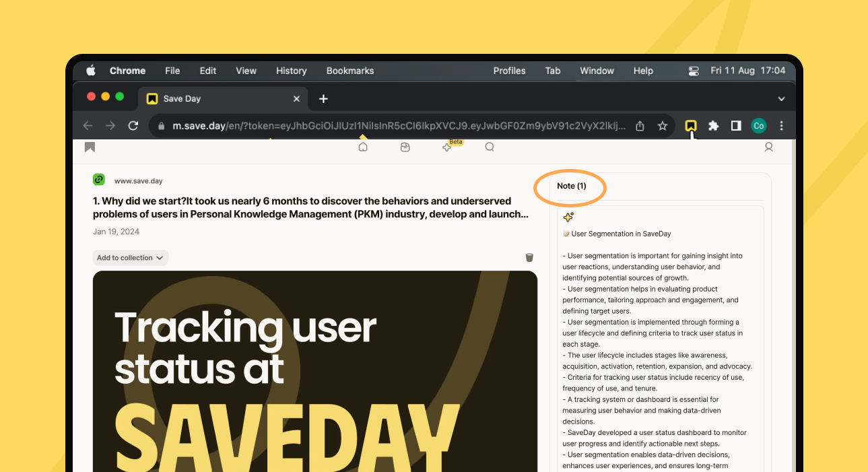Open the Profiles menu

click(509, 71)
